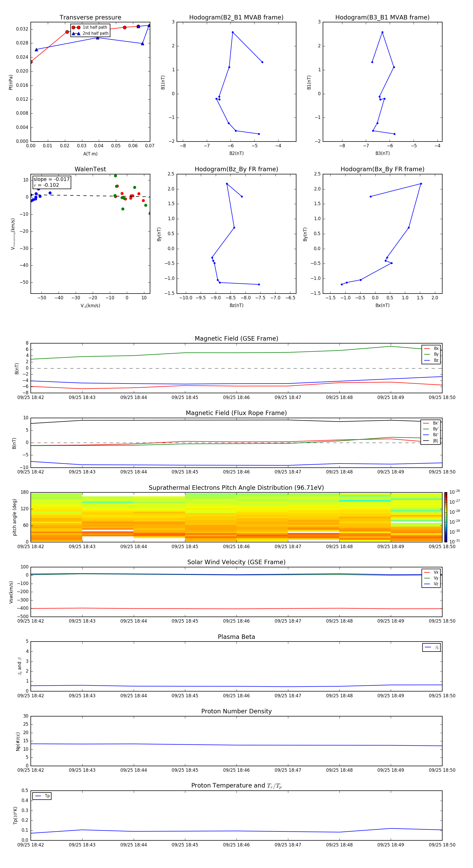Click the "Np(#/cc)" y-axis label
The width and height of the screenshot is (473, 868).
tap(18, 741)
